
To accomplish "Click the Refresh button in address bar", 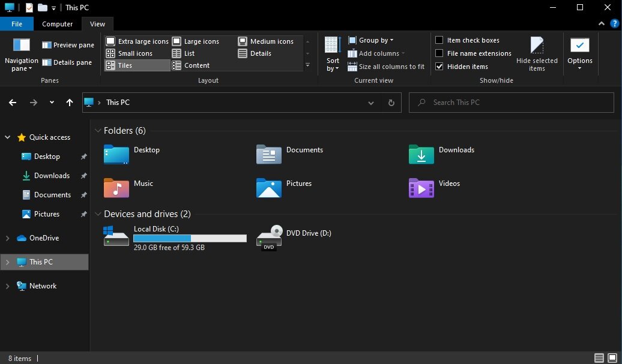I will (391, 103).
